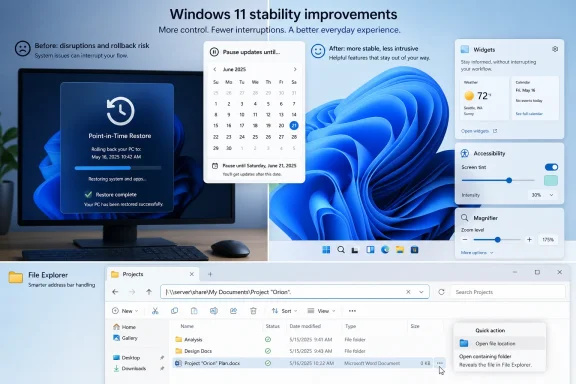Adjust the Screen tint slider

click(x=498, y=180)
